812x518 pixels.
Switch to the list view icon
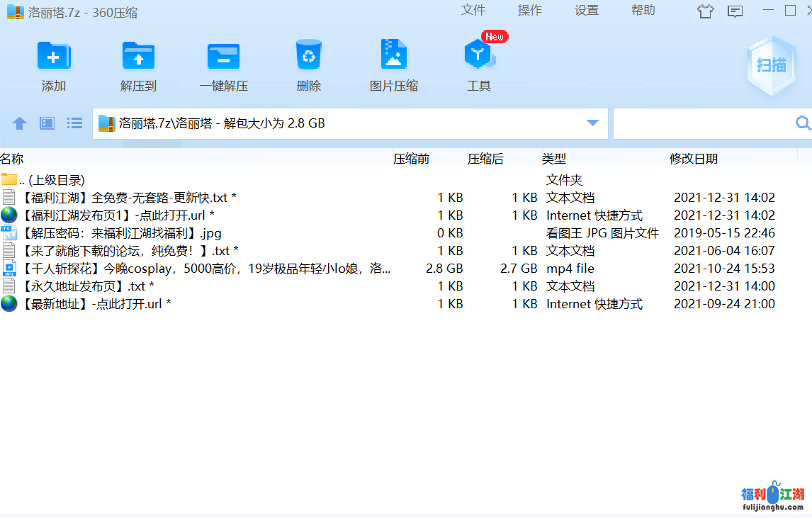click(x=74, y=123)
